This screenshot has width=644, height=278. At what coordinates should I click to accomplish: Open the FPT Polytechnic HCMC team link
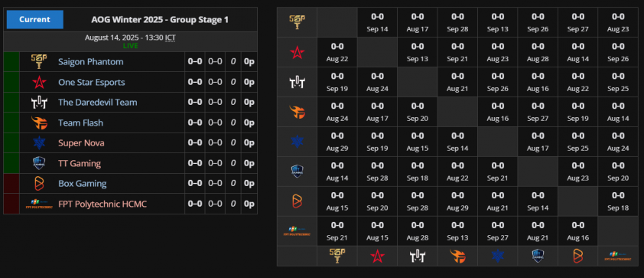102,204
